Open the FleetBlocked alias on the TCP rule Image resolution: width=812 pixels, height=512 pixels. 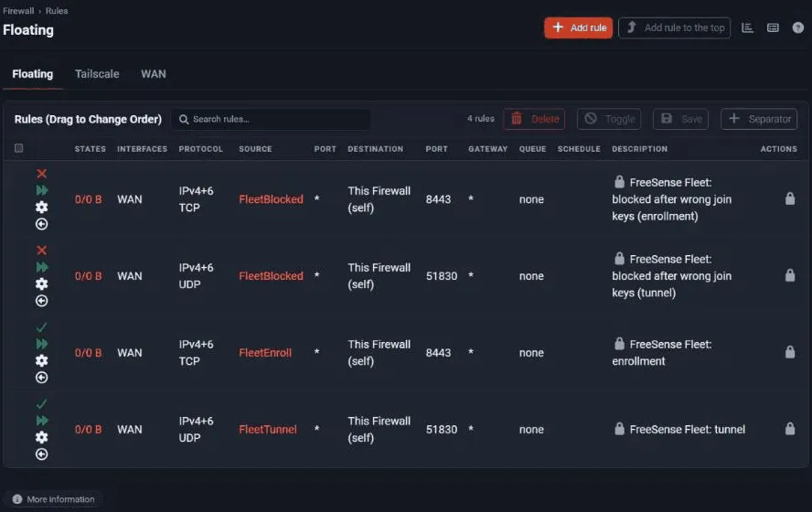(271, 199)
